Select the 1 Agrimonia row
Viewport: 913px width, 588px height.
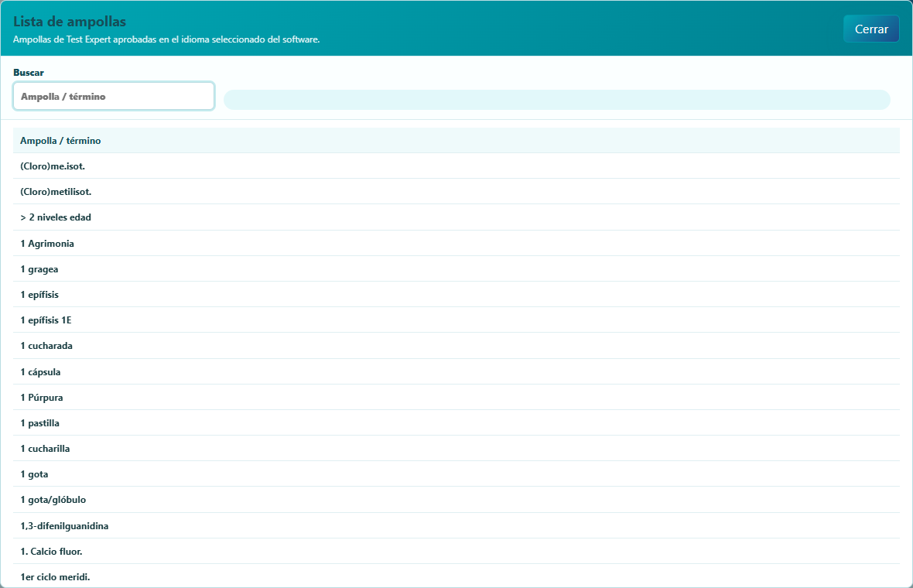tap(456, 244)
